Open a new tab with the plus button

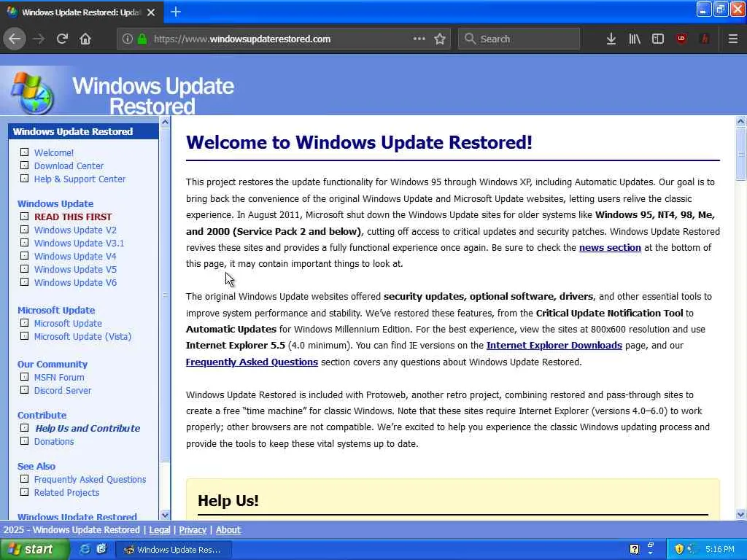(176, 12)
